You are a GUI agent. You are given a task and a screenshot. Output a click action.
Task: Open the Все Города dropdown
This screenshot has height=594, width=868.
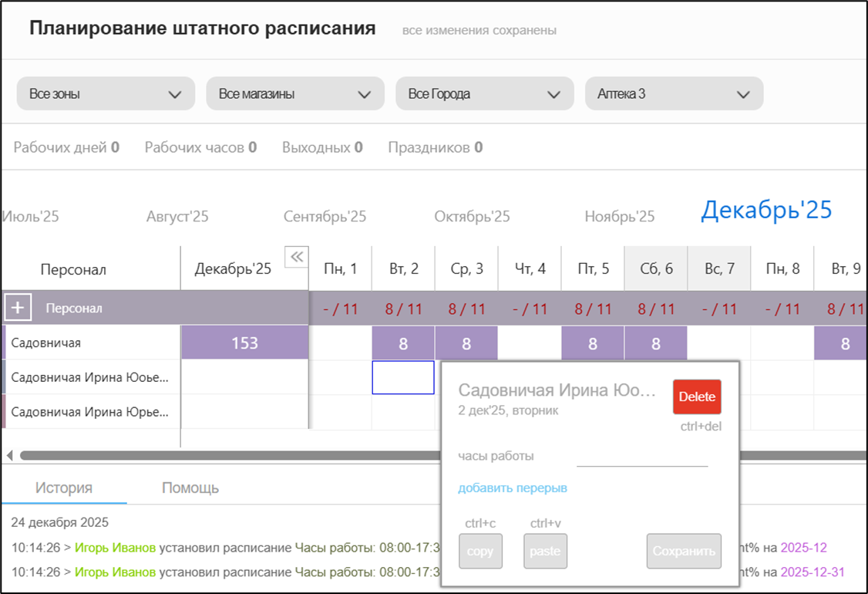(x=484, y=94)
